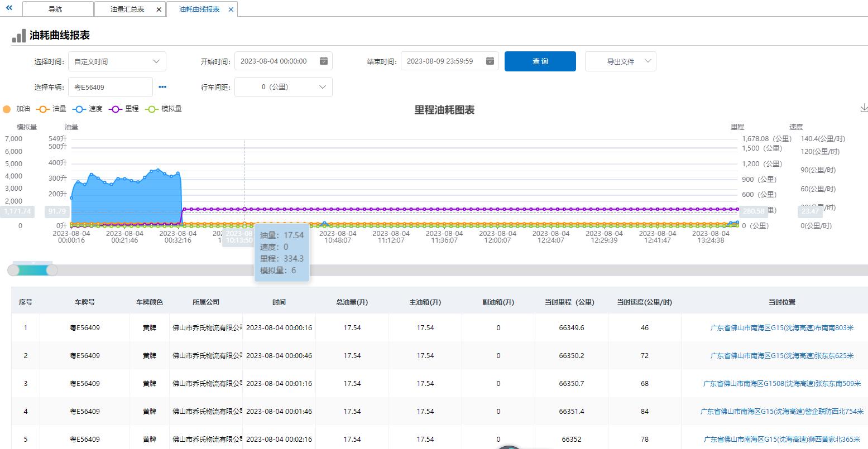Click the chart zoom slider right handle
Viewport: 868px width, 449px height.
tap(52, 271)
